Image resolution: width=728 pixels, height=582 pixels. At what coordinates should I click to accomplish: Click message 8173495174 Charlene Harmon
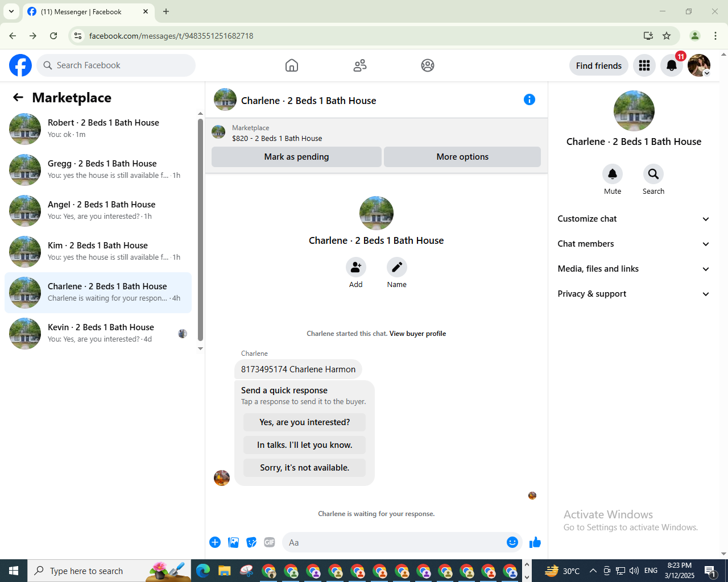click(298, 369)
